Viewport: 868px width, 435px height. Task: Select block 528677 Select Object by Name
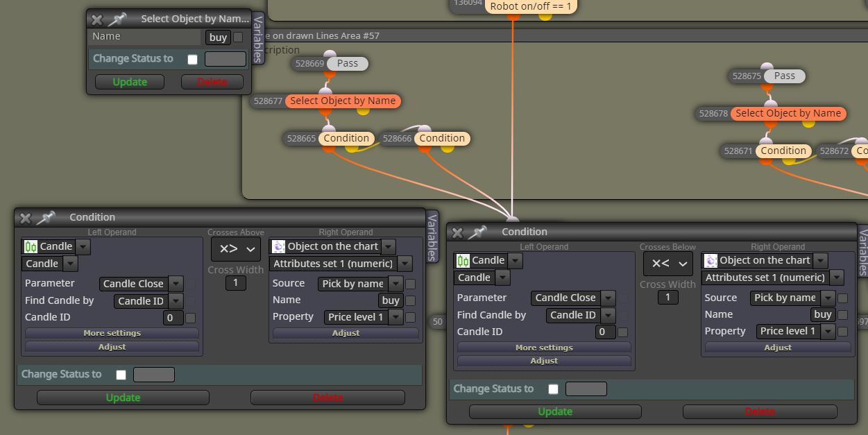(x=343, y=101)
